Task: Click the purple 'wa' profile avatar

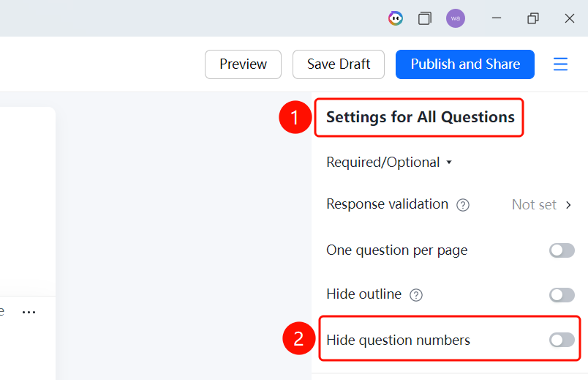Action: [x=455, y=18]
